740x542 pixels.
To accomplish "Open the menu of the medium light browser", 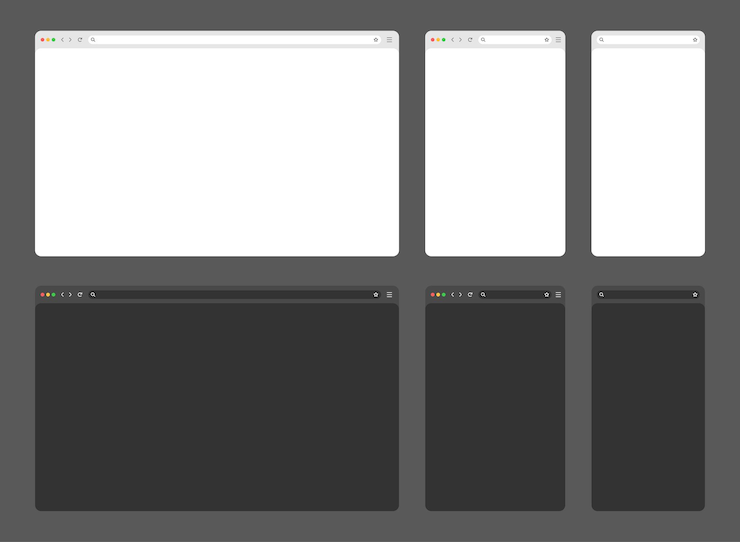I will point(558,40).
